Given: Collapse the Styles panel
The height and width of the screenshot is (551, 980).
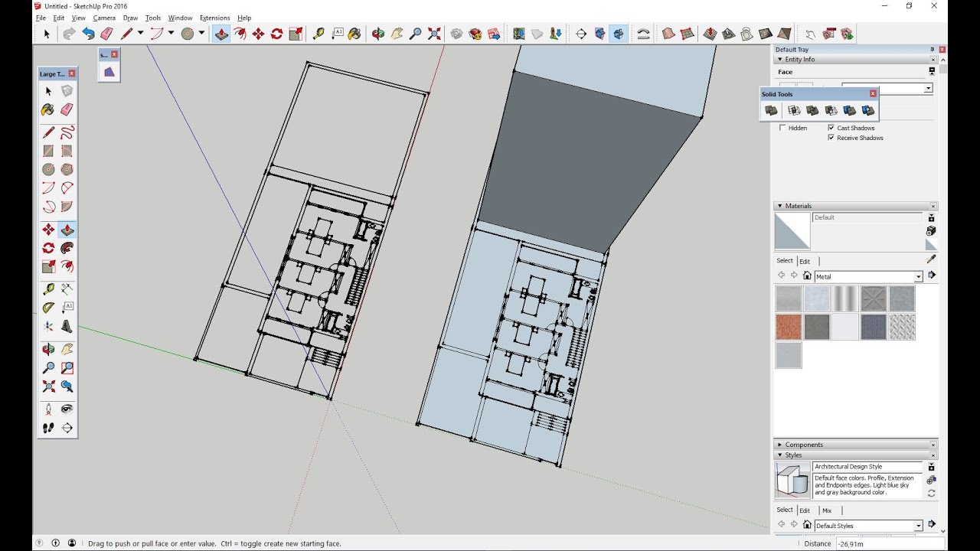Looking at the screenshot, I should (x=780, y=455).
